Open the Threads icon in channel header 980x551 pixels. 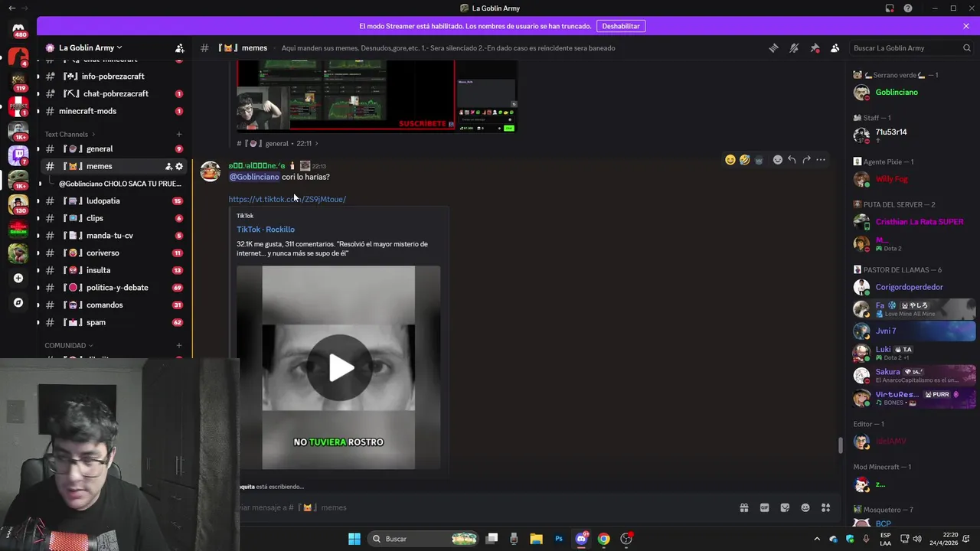(773, 47)
